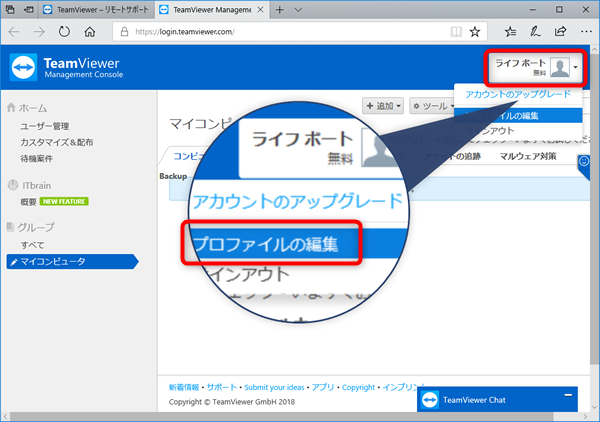Screen dimensions: 600x422
Task: Click browser forward arrow
Action: (x=39, y=32)
